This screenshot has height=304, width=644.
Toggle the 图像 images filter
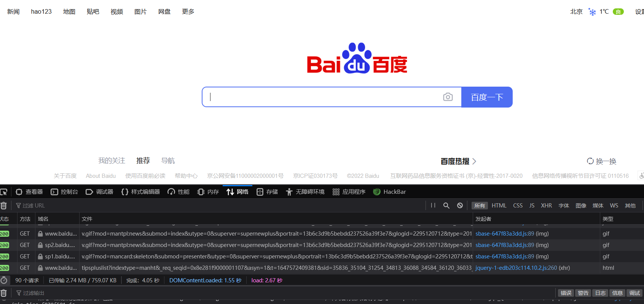[x=581, y=206]
